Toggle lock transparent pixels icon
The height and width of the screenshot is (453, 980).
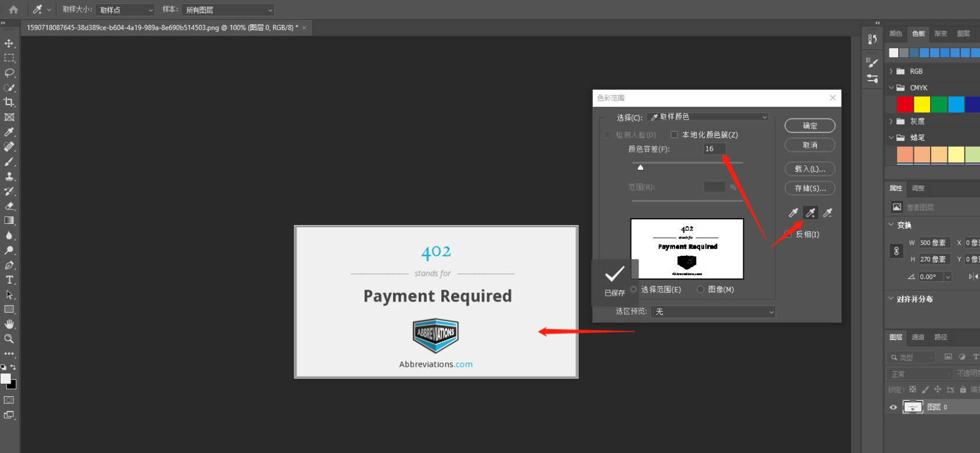click(x=913, y=390)
